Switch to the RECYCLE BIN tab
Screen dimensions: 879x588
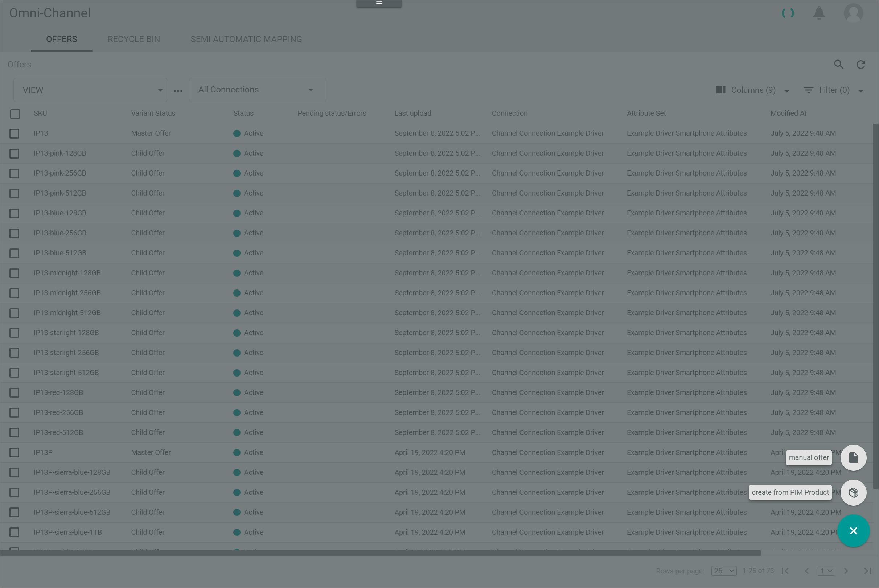click(x=134, y=40)
